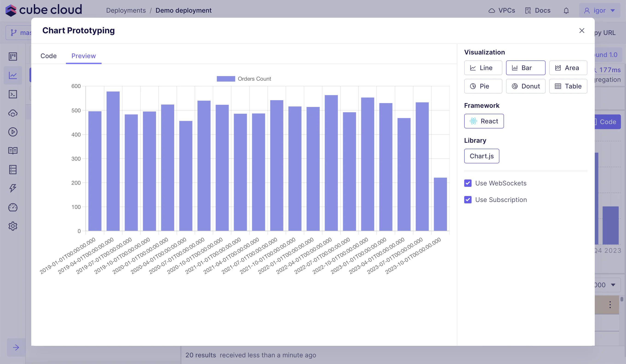This screenshot has width=626, height=364.
Task: Expand the sidebar with arrow icon
Action: [x=16, y=347]
